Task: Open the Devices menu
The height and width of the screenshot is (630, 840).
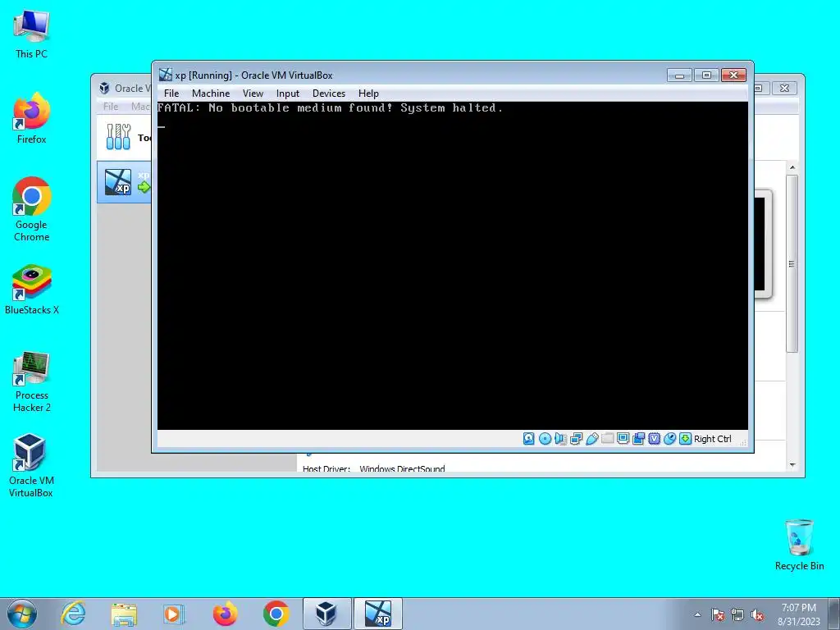Action: pyautogui.click(x=329, y=94)
